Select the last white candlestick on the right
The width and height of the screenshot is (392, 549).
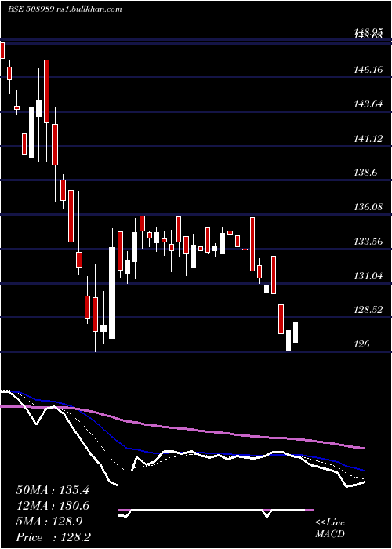pyautogui.click(x=296, y=332)
